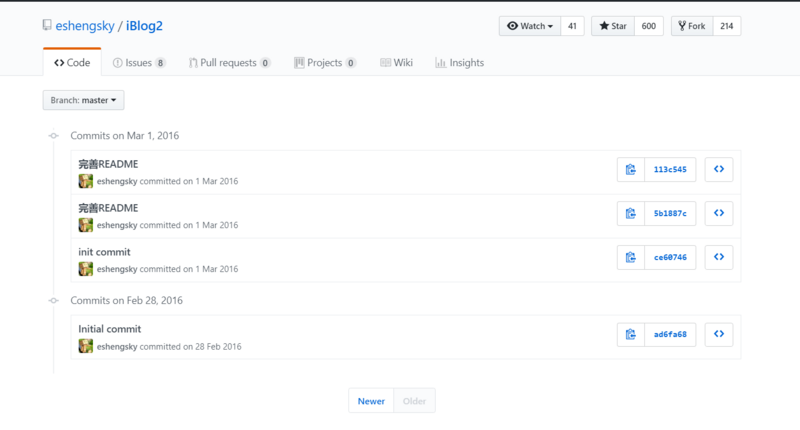
Task: Copy SHA for commit ce60746
Action: pyautogui.click(x=631, y=257)
